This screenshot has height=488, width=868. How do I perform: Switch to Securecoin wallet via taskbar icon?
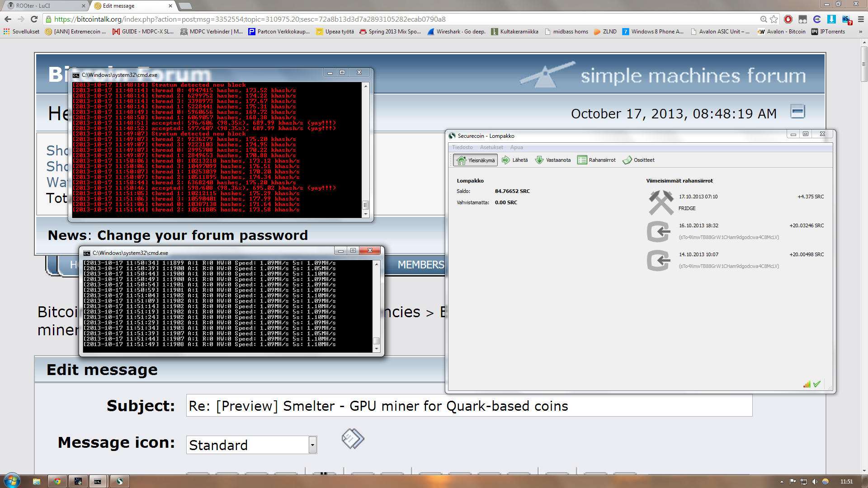(119, 481)
